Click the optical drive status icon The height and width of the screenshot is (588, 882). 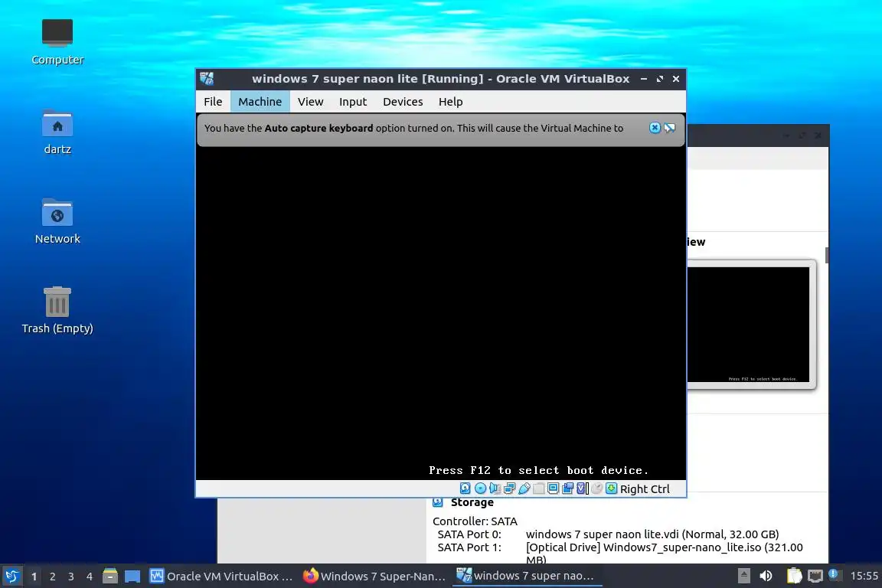click(480, 488)
